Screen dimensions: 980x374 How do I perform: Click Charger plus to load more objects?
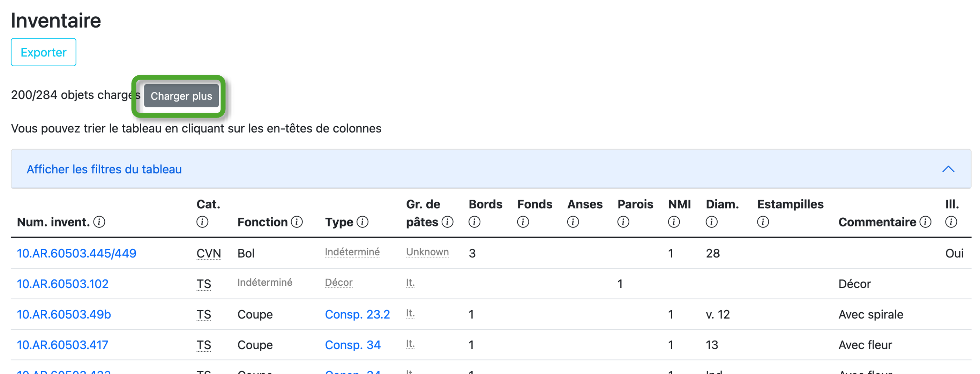[181, 96]
